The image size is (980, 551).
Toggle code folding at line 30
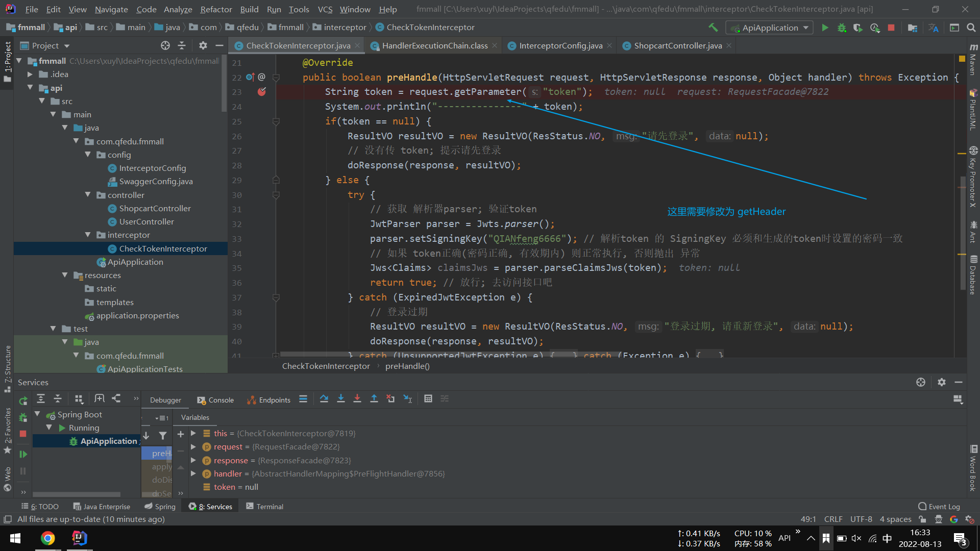click(276, 195)
